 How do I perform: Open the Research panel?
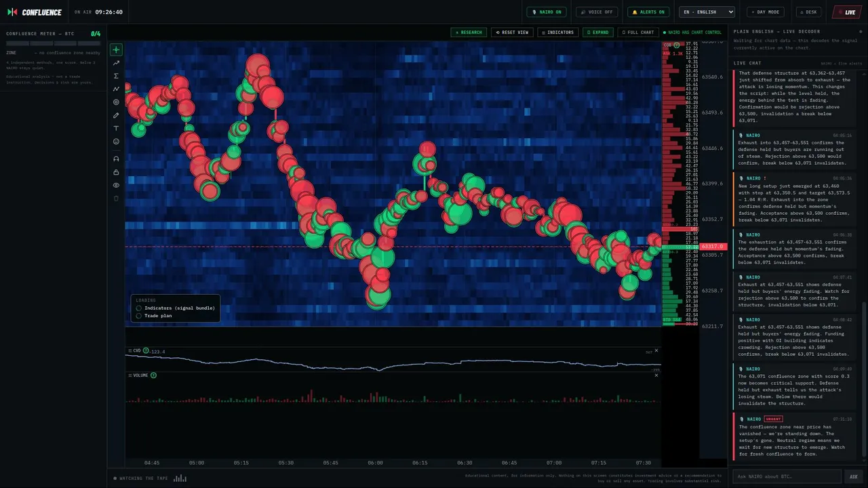click(x=469, y=33)
